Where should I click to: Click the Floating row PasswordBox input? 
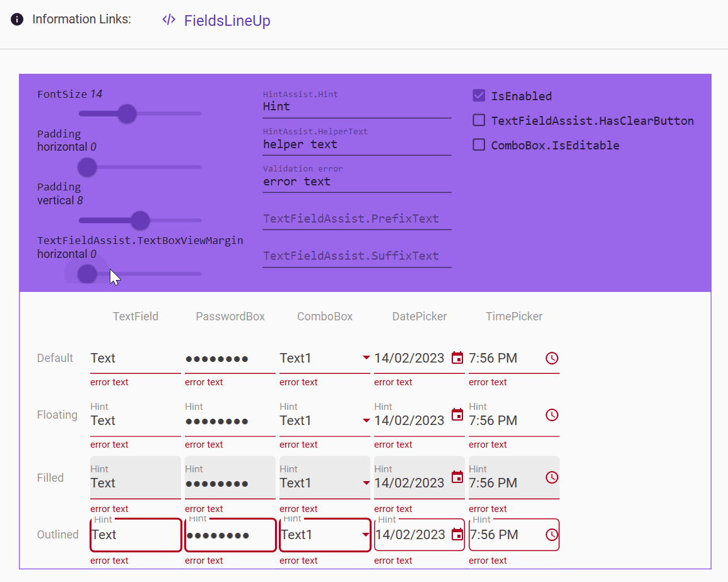click(230, 421)
